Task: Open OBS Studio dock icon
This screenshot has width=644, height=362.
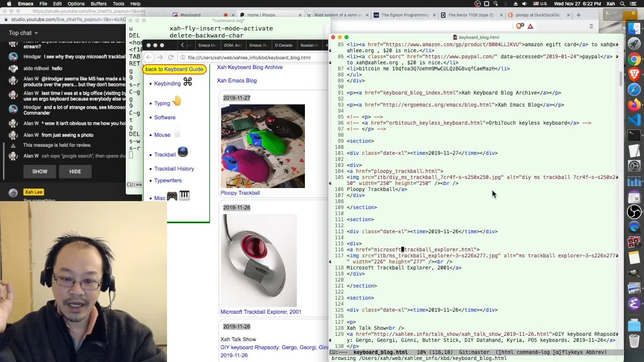Action: [634, 212]
